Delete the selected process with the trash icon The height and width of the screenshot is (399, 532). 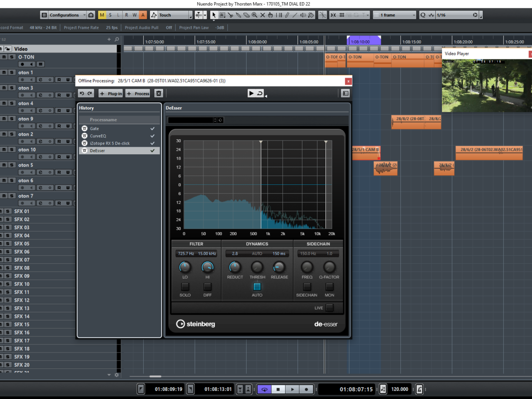point(159,94)
